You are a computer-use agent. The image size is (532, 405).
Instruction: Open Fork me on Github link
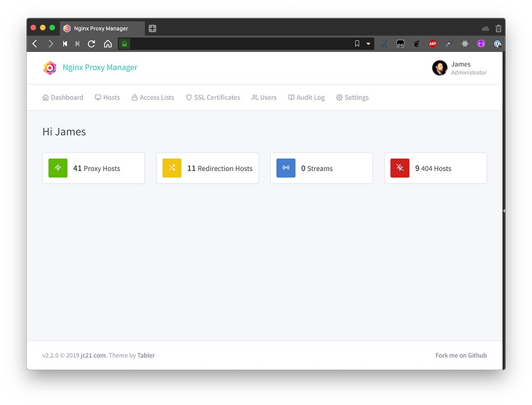(x=461, y=356)
